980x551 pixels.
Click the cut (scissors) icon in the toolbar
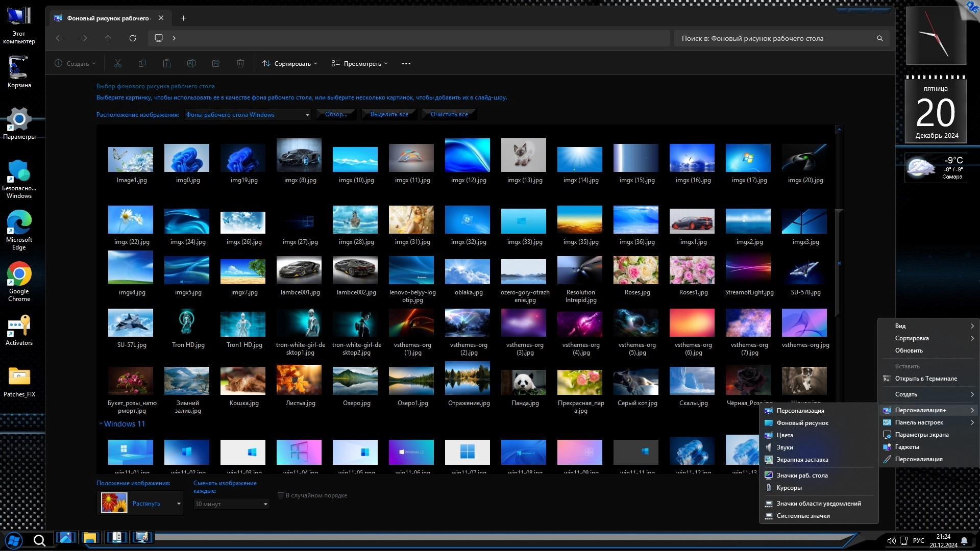pos(118,64)
